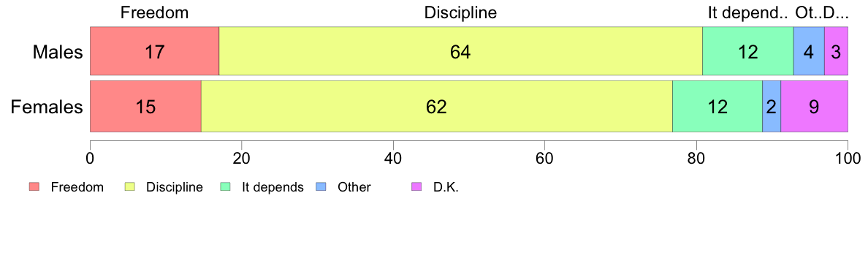Click the Discipline legend color swatch
The image size is (868, 269).
click(x=129, y=187)
